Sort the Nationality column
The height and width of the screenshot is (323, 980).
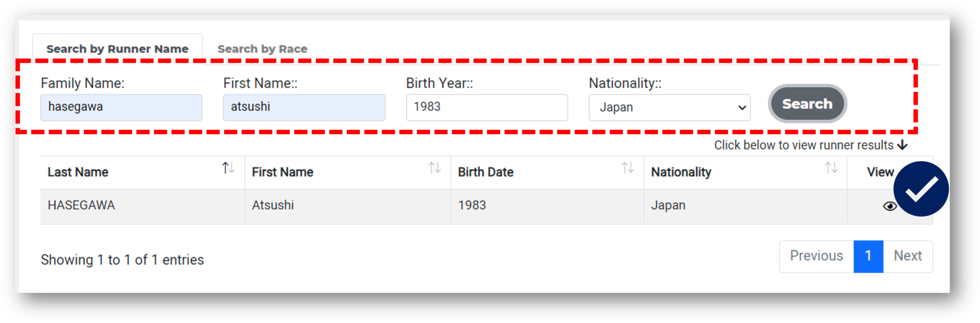(831, 168)
